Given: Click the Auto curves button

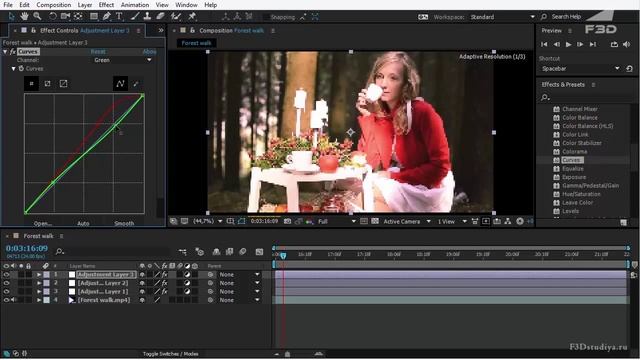Looking at the screenshot, I should point(83,224).
